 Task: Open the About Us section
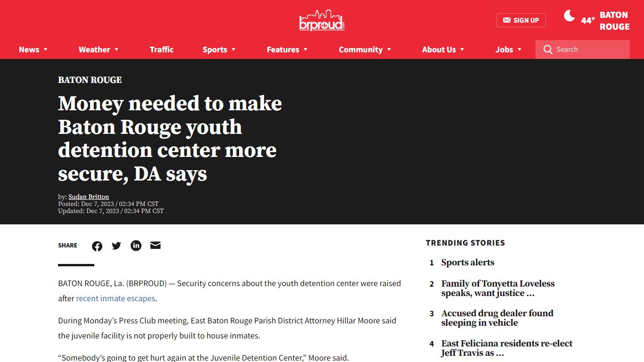[439, 49]
